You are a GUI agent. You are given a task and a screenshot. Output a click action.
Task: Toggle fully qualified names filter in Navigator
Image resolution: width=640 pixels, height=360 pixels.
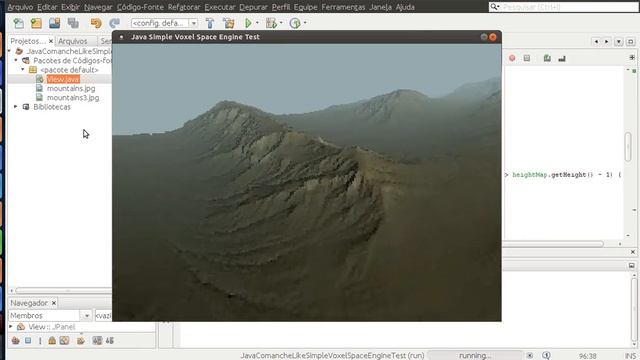(x=81, y=340)
